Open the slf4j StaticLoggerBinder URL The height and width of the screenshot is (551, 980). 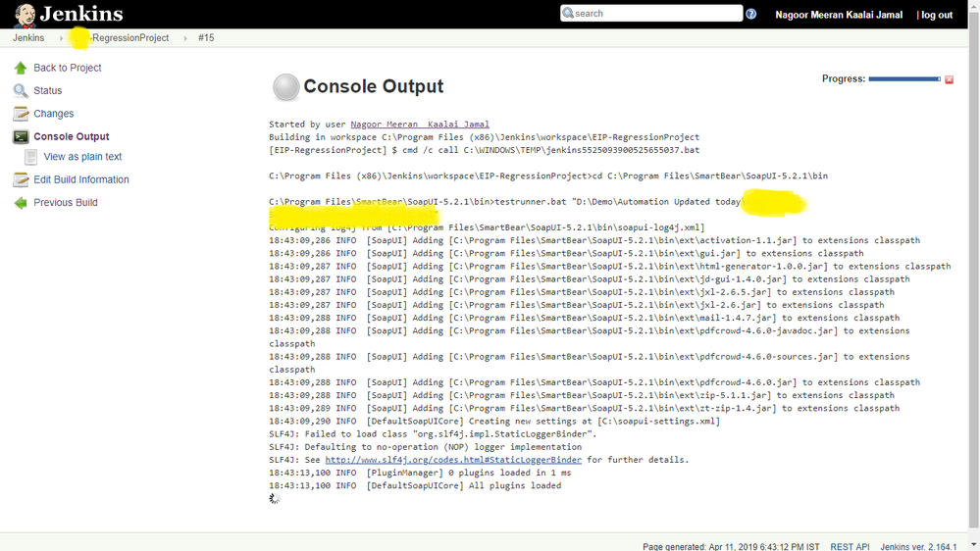pos(453,460)
